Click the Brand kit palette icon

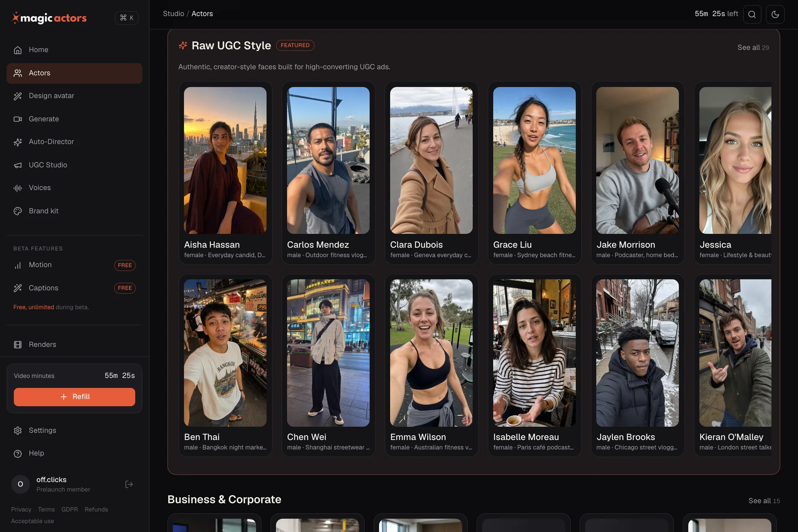18,211
